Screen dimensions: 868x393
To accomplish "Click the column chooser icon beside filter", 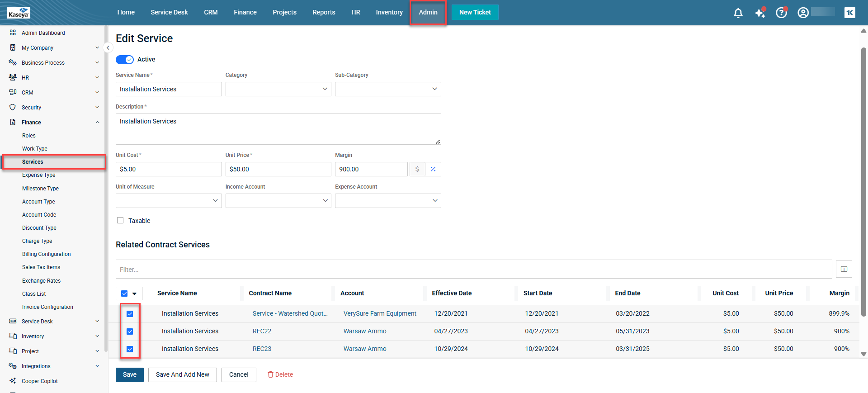I will coord(844,269).
